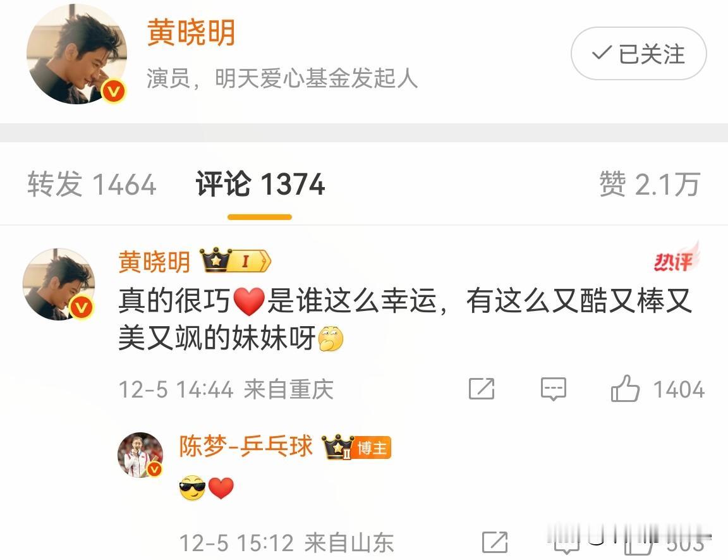This screenshot has width=728, height=560.
Task: Open the 赞 2.1万 likes tab
Action: coord(650,185)
